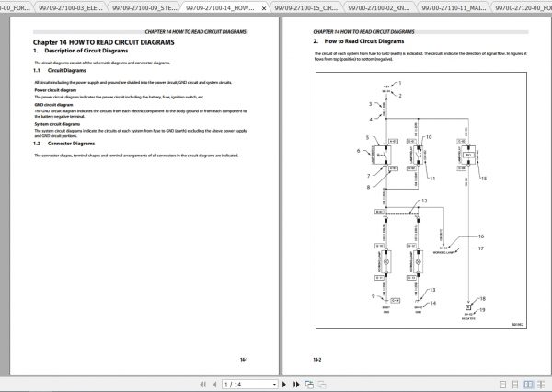
Task: Click callout number 10 in diagram
Action: [429, 137]
